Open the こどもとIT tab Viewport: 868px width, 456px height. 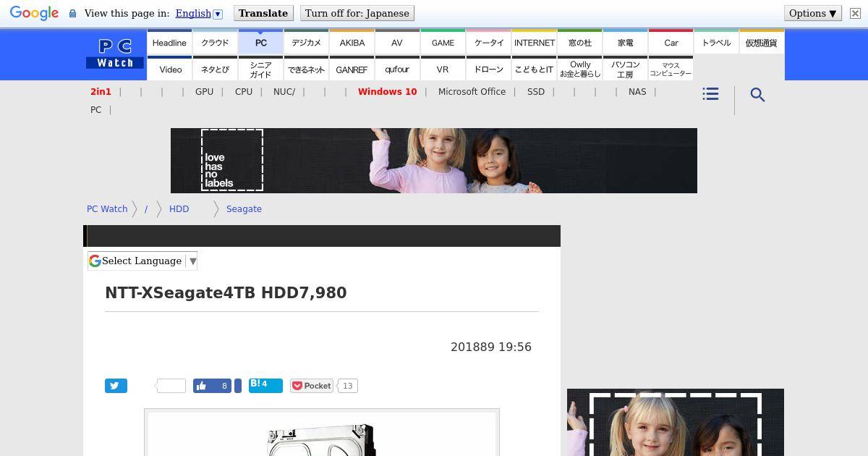pyautogui.click(x=534, y=69)
